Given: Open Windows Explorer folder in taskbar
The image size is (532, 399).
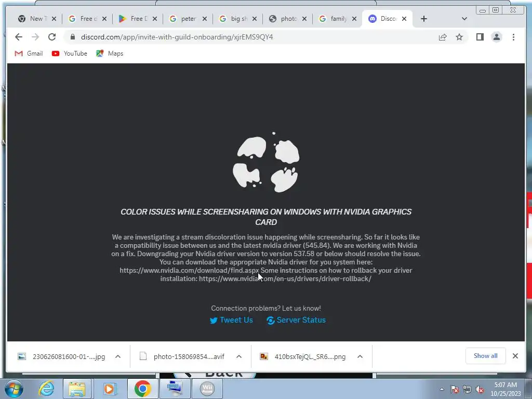Looking at the screenshot, I should (77, 389).
